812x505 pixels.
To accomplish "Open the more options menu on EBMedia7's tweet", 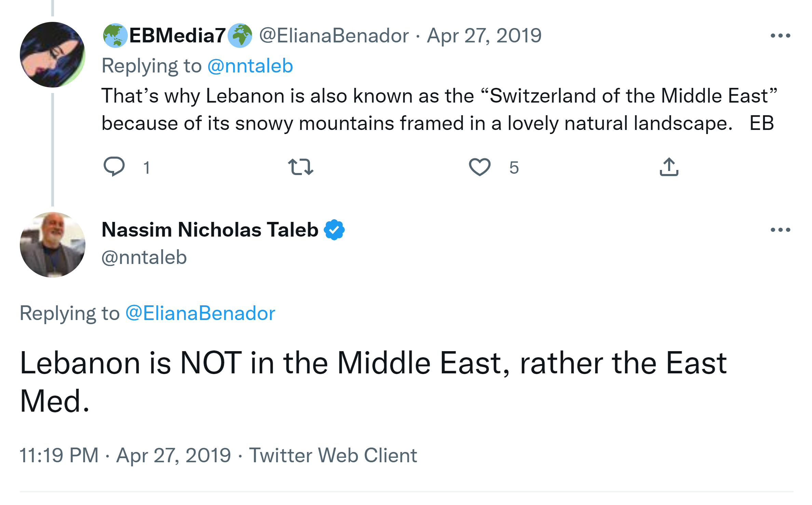I will pos(780,36).
